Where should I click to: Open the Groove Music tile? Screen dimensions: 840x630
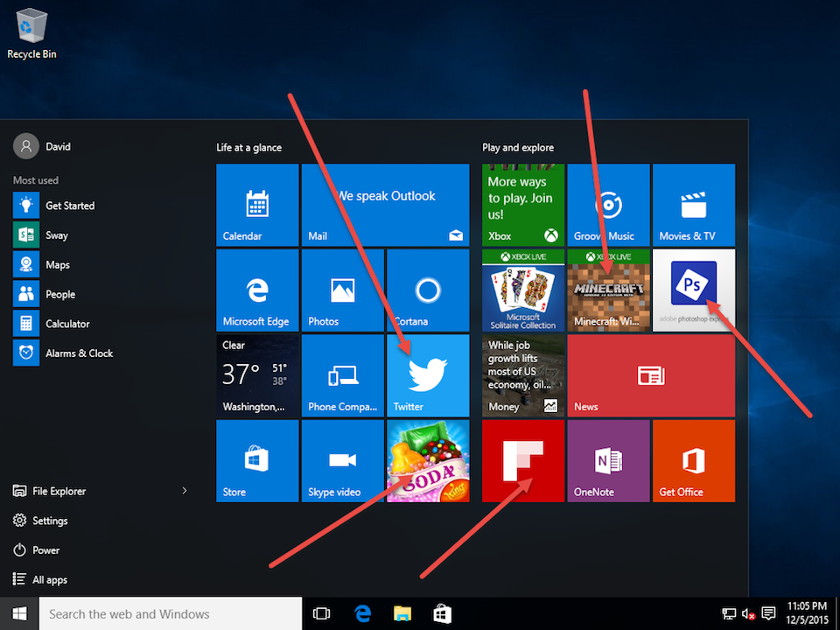[608, 205]
